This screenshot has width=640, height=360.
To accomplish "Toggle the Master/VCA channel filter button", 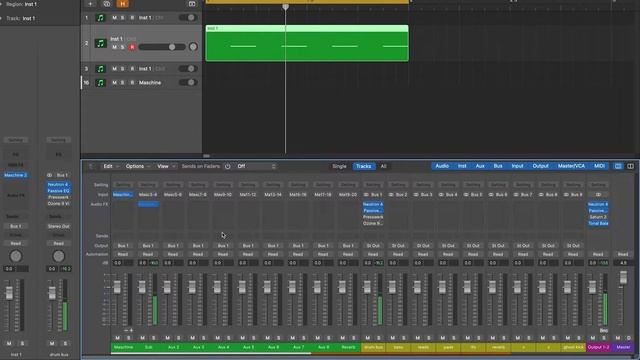I will pyautogui.click(x=571, y=166).
